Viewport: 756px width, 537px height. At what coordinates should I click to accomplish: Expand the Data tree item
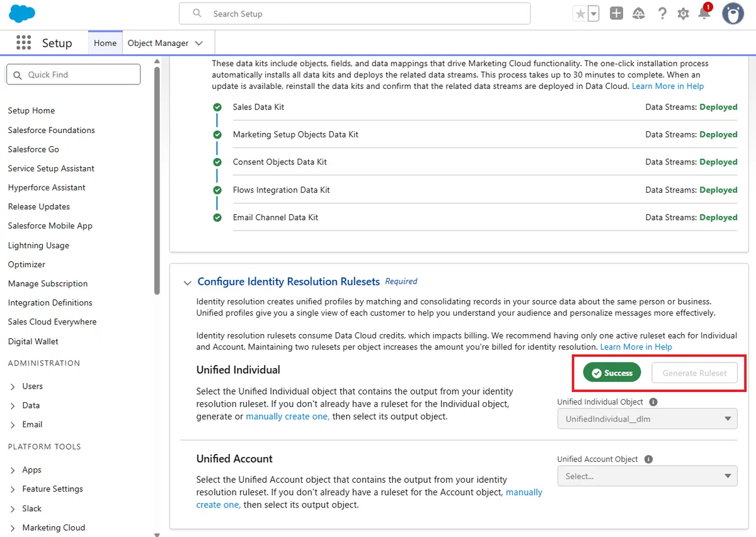pos(13,405)
